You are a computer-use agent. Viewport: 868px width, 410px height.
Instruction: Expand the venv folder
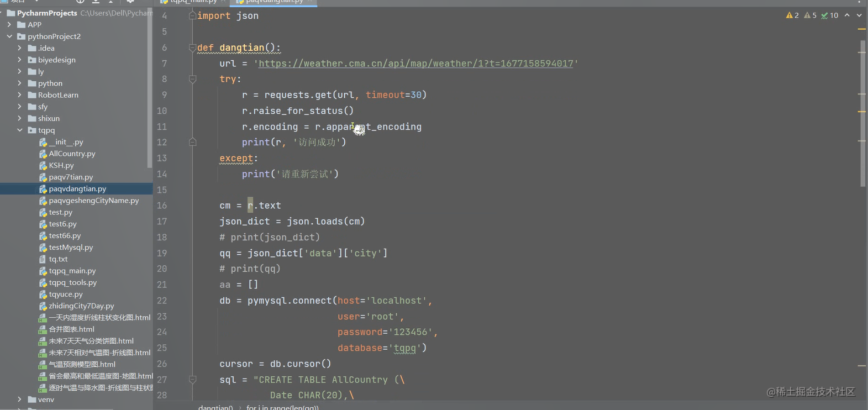pyautogui.click(x=20, y=400)
